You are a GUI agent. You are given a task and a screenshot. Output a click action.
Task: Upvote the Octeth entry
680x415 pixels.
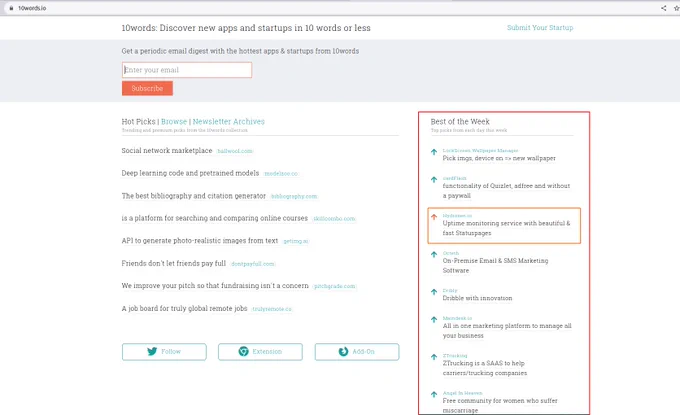(x=434, y=255)
